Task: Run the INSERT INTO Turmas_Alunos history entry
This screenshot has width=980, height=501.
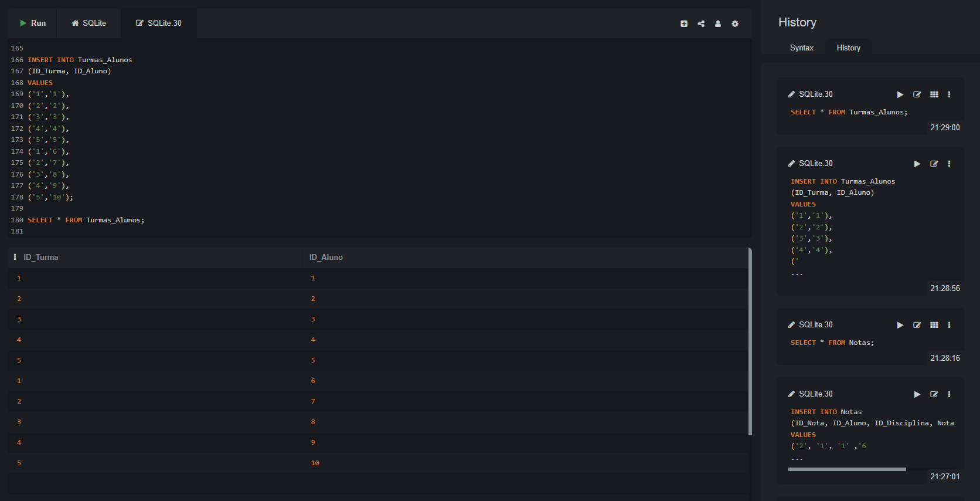Action: (917, 164)
